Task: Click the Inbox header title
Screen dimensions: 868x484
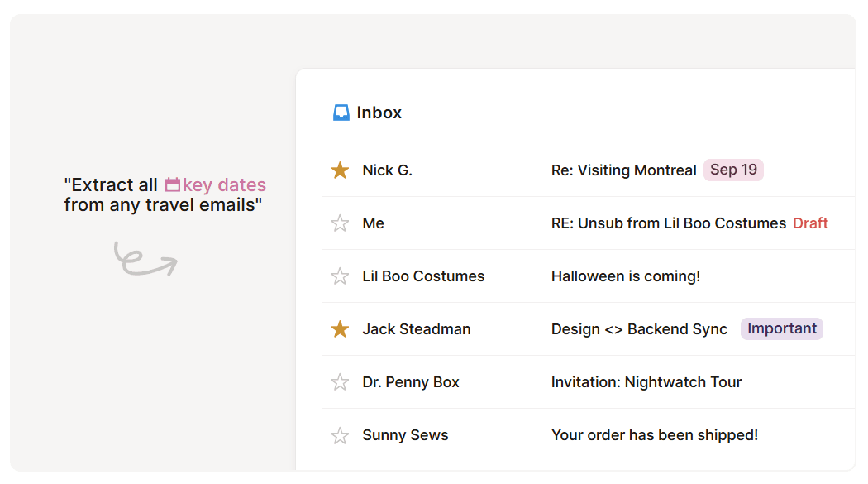Action: click(379, 112)
